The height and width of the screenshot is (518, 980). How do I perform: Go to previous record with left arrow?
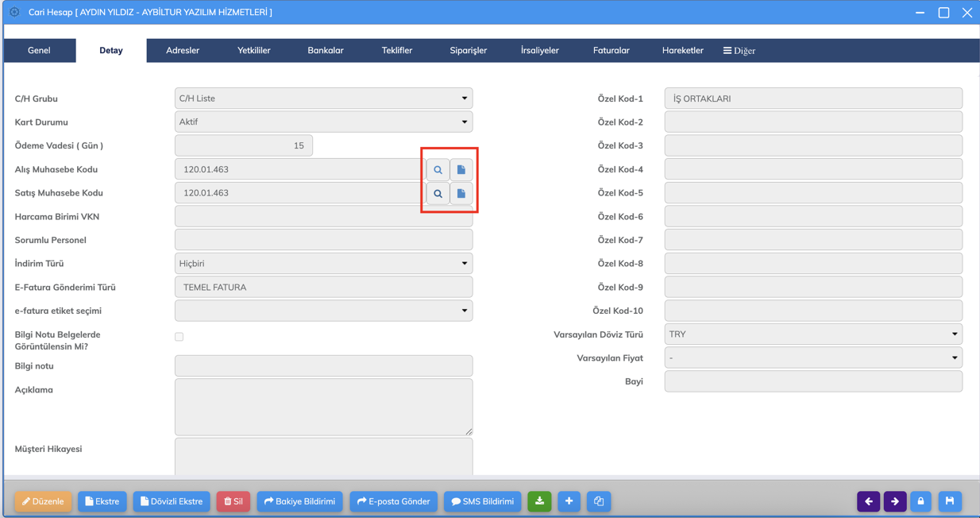(x=868, y=501)
